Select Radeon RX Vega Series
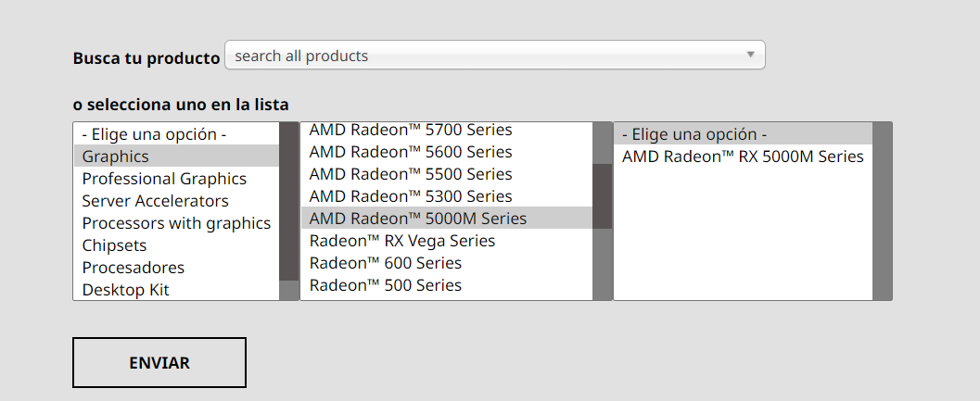 (x=401, y=241)
